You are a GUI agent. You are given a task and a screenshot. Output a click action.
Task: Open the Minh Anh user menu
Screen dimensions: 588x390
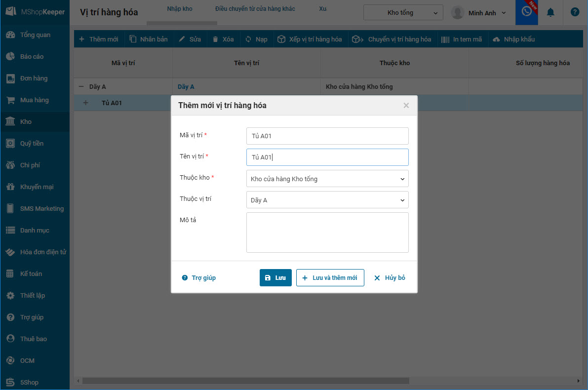click(479, 13)
